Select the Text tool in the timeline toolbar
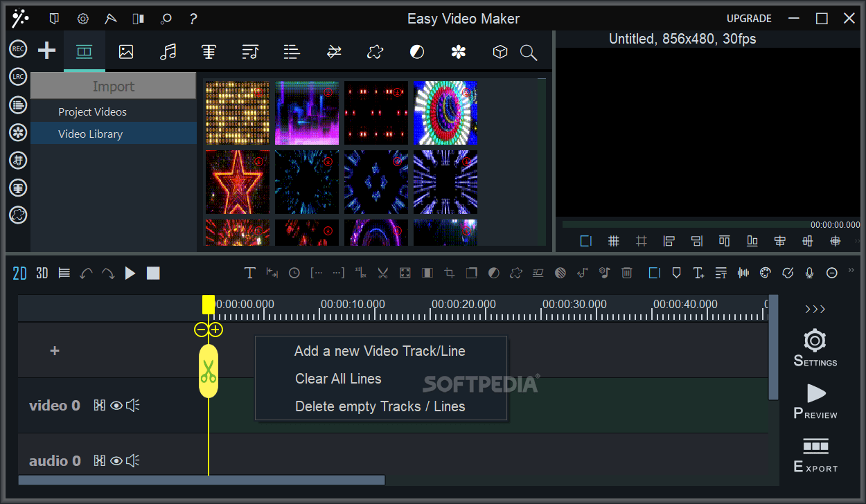Screen dimensions: 866x504 click(250, 273)
